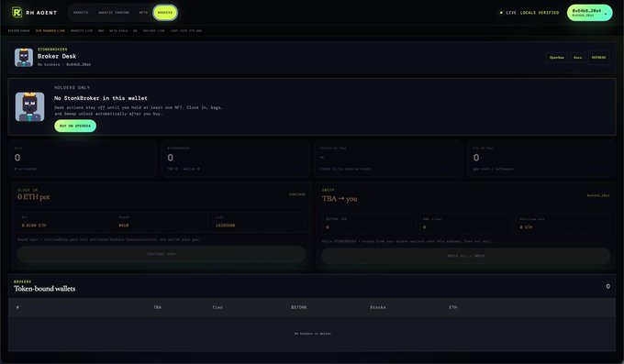Click the Locals Verified status text

tap(540, 13)
